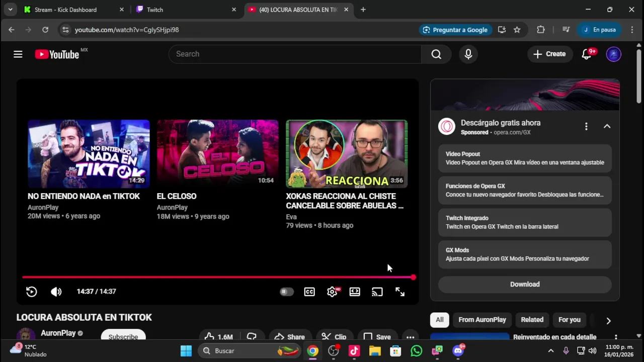This screenshot has height=362, width=644.
Task: Play NO ENTIENDO NADA en TIKTOK thumbnail
Action: [x=89, y=154]
